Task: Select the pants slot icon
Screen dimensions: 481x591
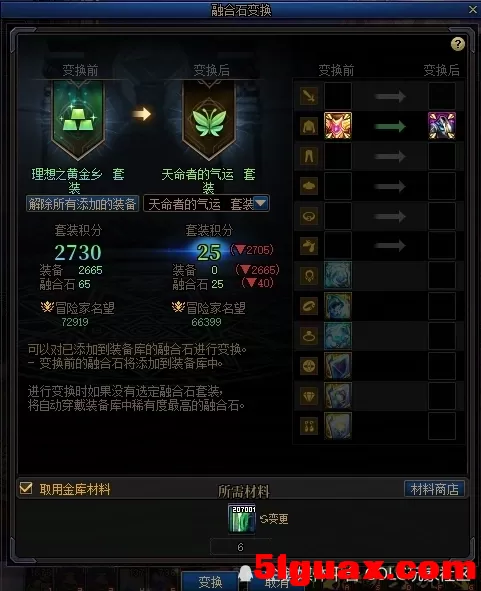Action: (309, 156)
